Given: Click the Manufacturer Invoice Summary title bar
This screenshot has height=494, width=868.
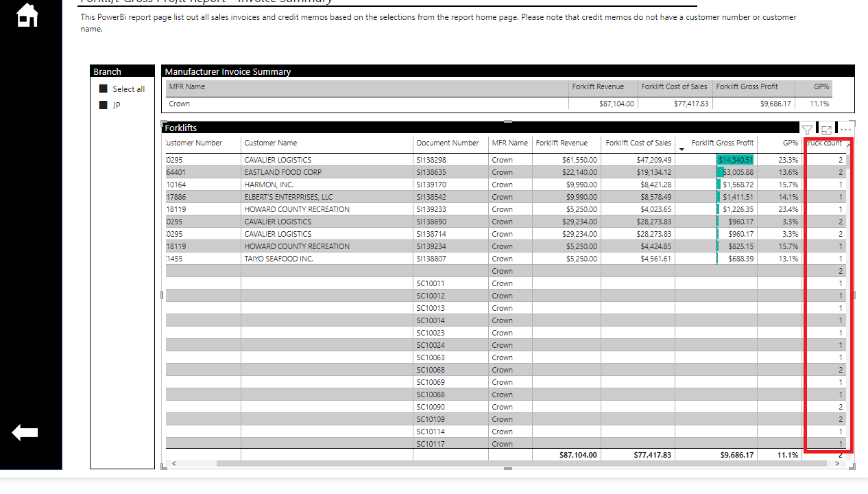Looking at the screenshot, I should pos(508,71).
